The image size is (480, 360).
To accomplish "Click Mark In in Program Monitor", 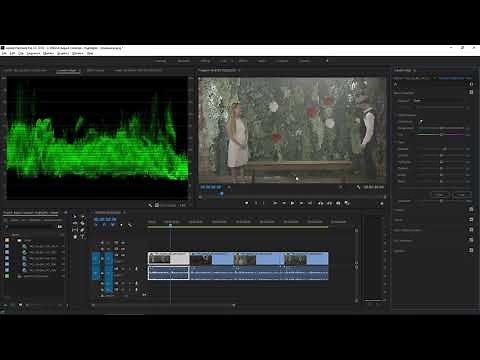I will tap(256, 203).
